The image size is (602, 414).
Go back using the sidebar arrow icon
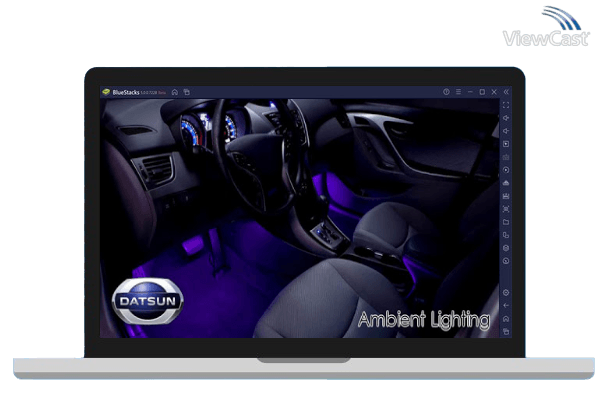[506, 306]
